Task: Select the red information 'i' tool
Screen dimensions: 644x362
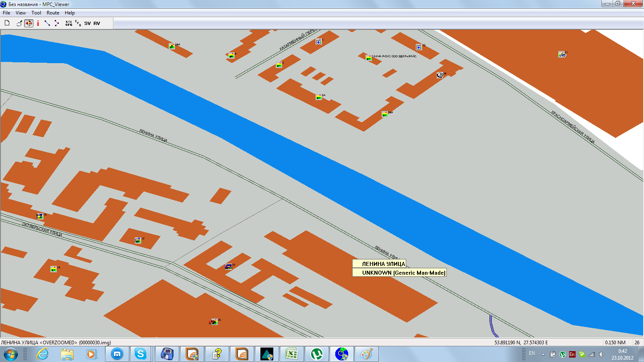Action: point(38,23)
